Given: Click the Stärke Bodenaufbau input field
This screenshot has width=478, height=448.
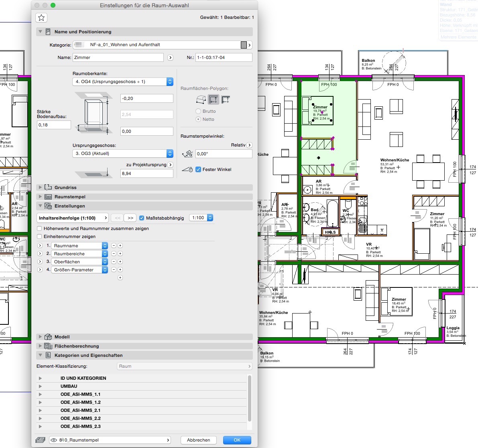Looking at the screenshot, I should [54, 125].
